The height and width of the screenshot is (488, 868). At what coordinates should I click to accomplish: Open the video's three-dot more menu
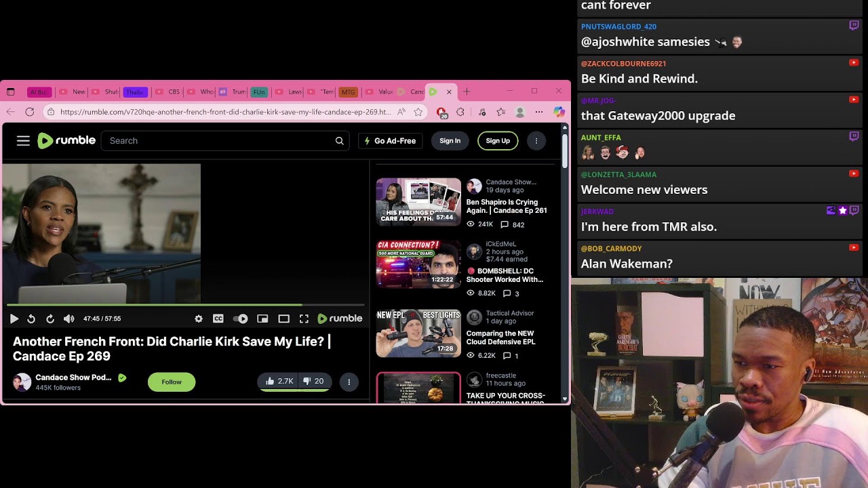point(349,382)
